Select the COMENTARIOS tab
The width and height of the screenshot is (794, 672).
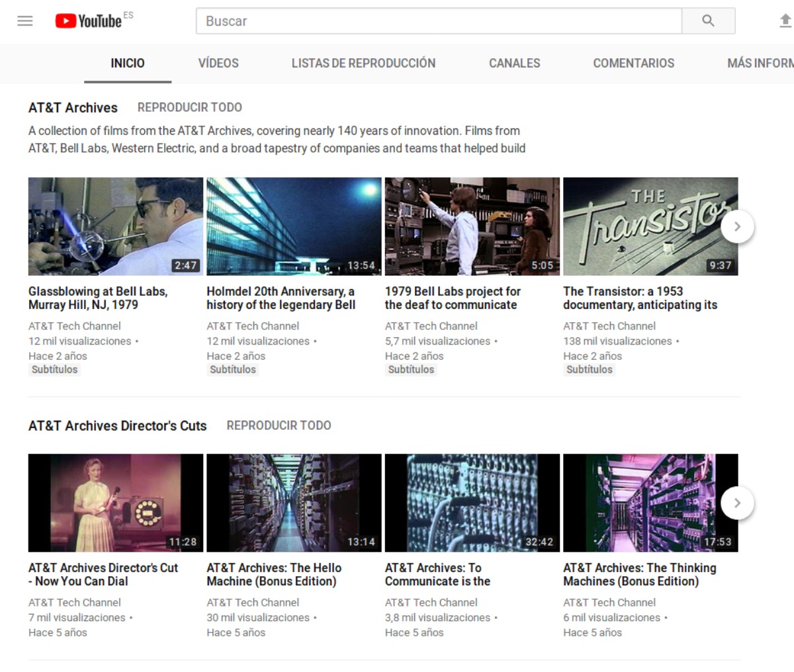click(633, 63)
